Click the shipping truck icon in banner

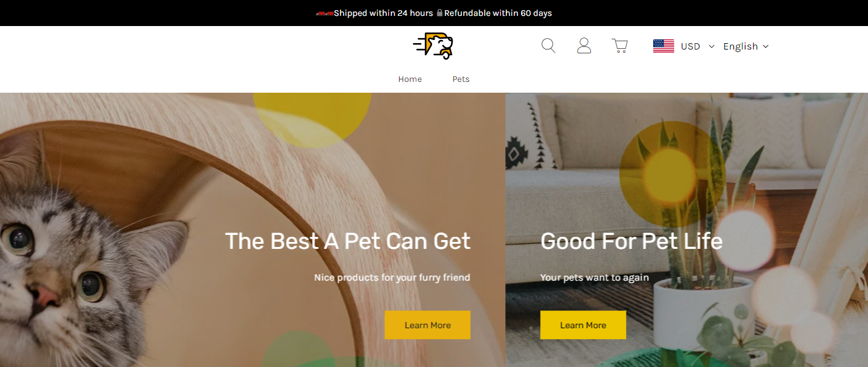click(325, 13)
